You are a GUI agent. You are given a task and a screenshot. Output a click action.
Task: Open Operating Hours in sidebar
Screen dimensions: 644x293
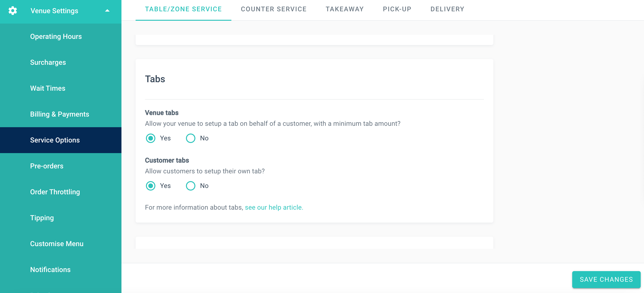(x=56, y=37)
